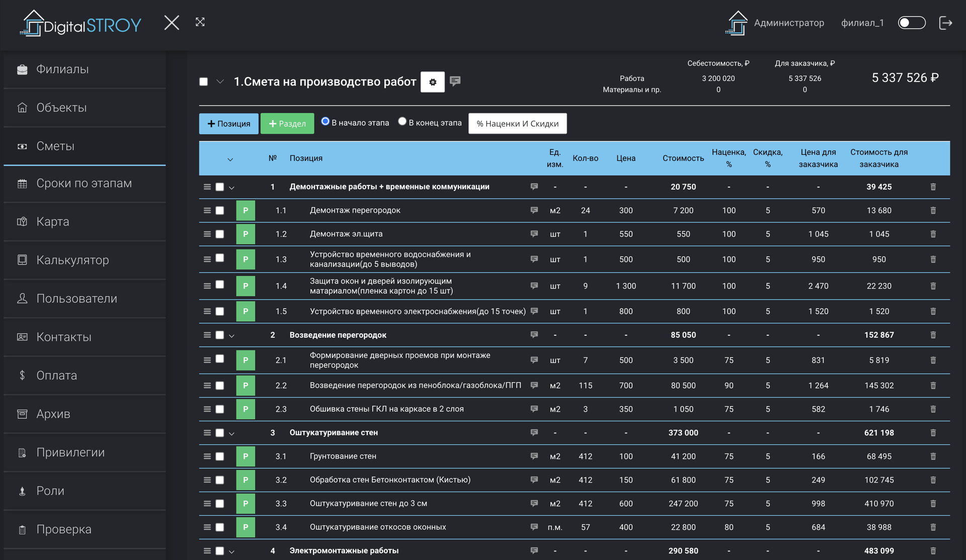Screen dimensions: 966x560
Task: Click drag handle of section 3 Оштукатуривание стен
Action: pos(207,433)
